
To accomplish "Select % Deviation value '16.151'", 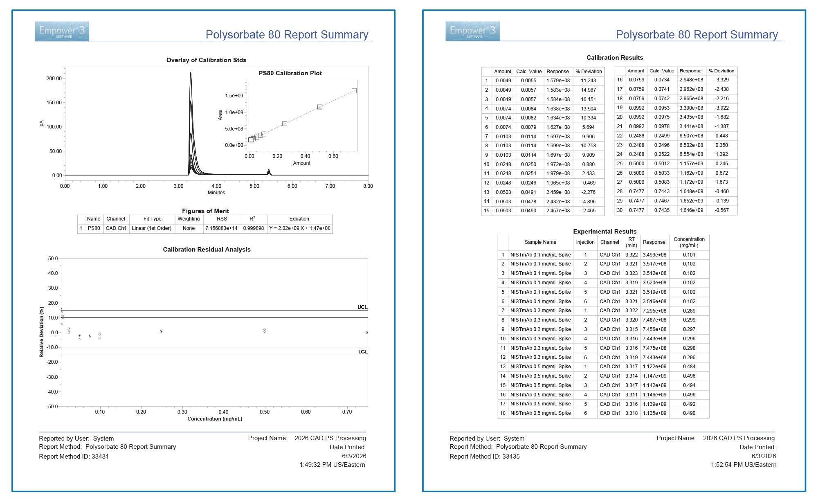I will [x=588, y=99].
